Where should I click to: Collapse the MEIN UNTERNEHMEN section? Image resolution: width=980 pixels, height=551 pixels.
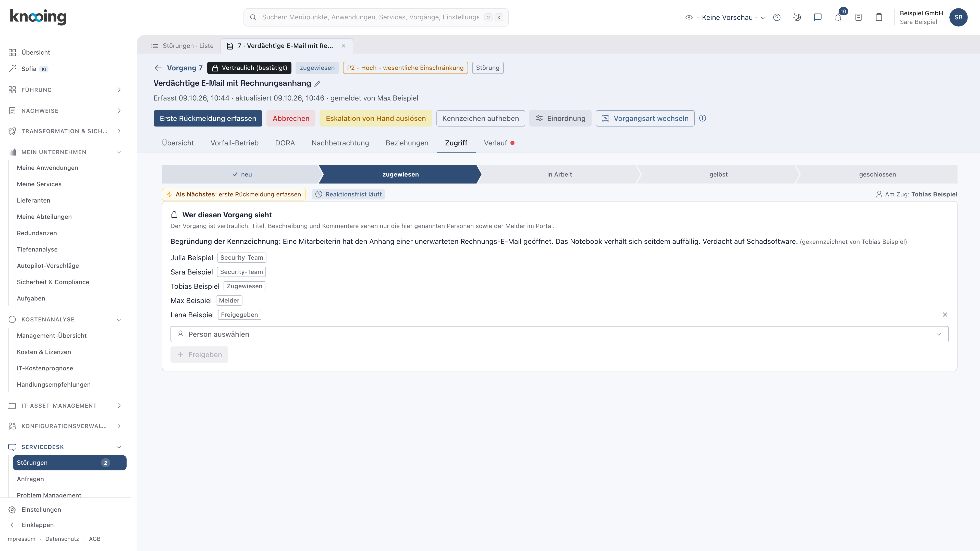click(65, 152)
